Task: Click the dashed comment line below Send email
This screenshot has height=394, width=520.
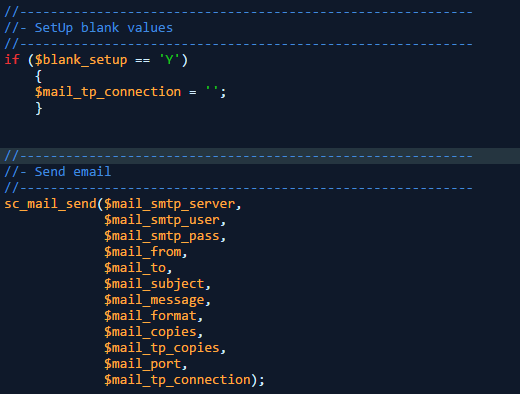Action: 239,188
